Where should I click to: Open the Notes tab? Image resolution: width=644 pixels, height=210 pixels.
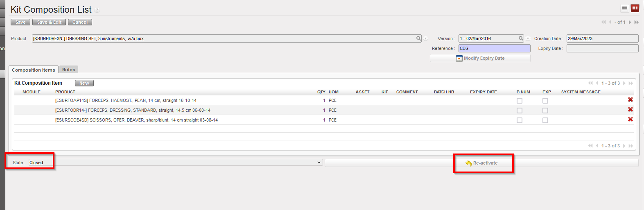point(68,70)
